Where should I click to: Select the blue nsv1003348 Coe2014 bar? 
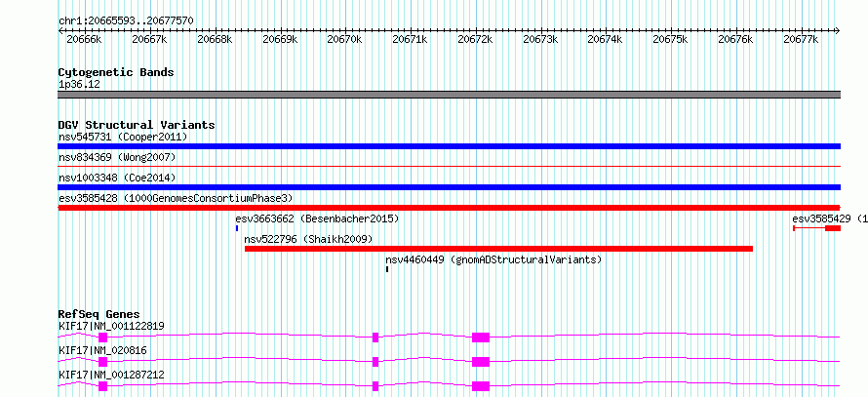coord(450,187)
